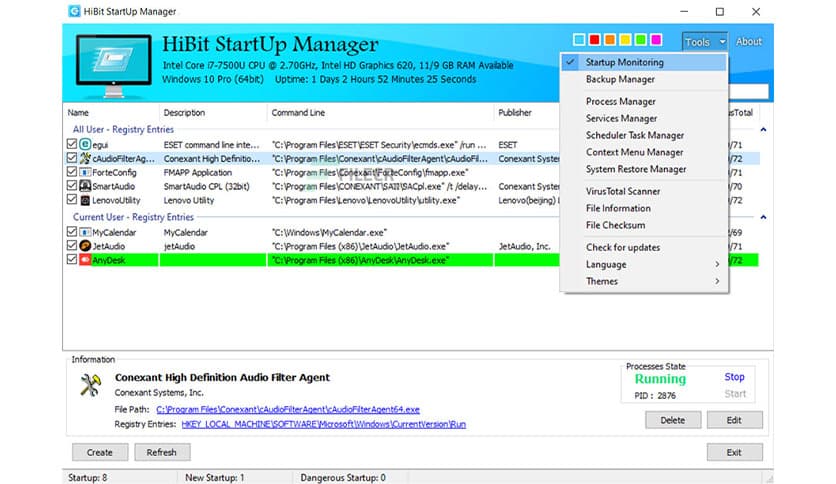Uncheck the JetAudio startup entry
Viewport: 836px width, 484px height.
coord(72,245)
